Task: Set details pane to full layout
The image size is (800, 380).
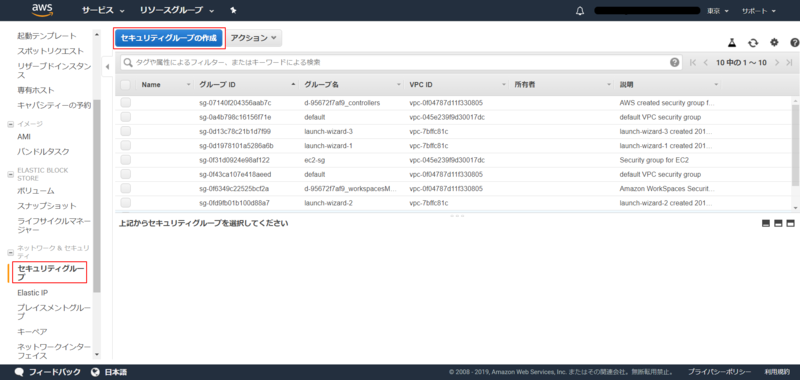Action: coord(791,223)
